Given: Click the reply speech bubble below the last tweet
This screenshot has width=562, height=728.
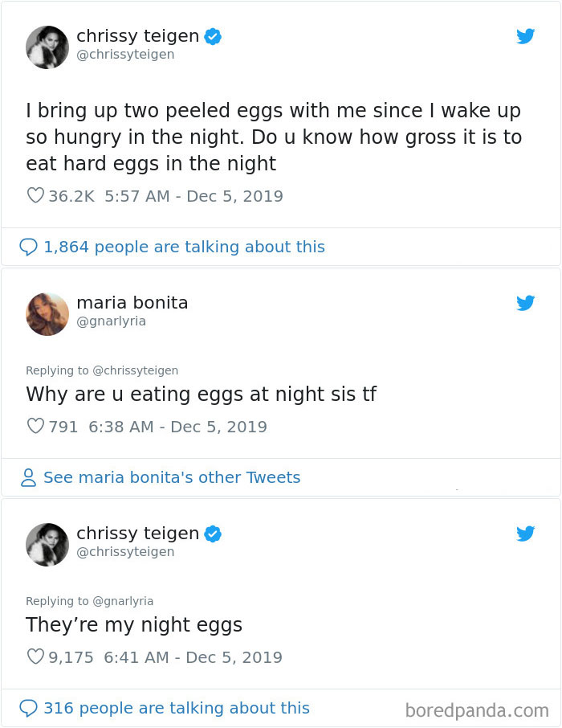Looking at the screenshot, I should point(30,707).
